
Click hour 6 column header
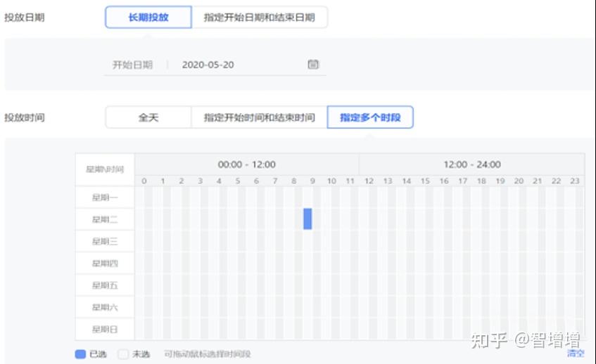pos(256,181)
